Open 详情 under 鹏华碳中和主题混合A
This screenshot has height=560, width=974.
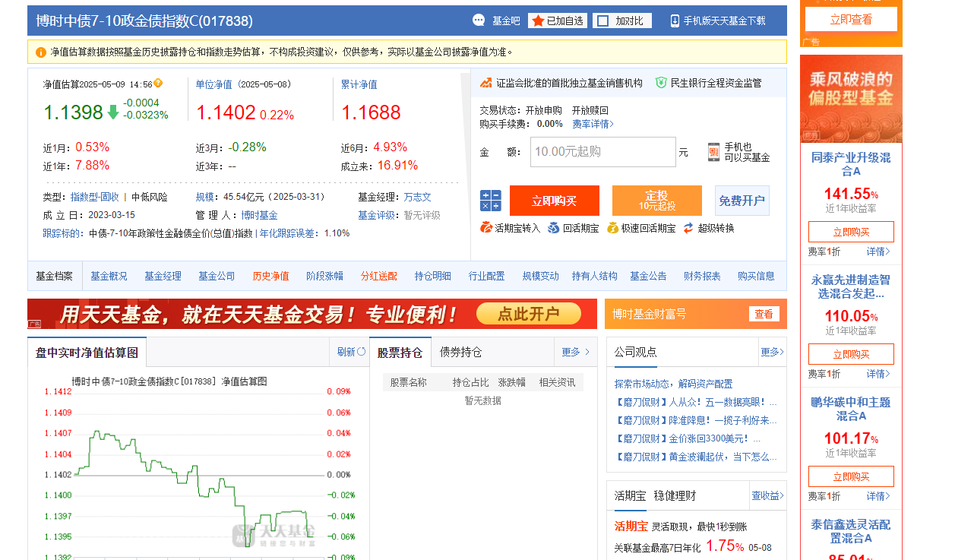click(878, 496)
